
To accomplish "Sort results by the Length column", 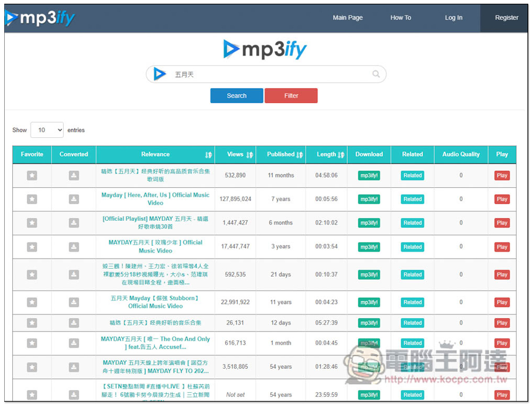I will 327,154.
